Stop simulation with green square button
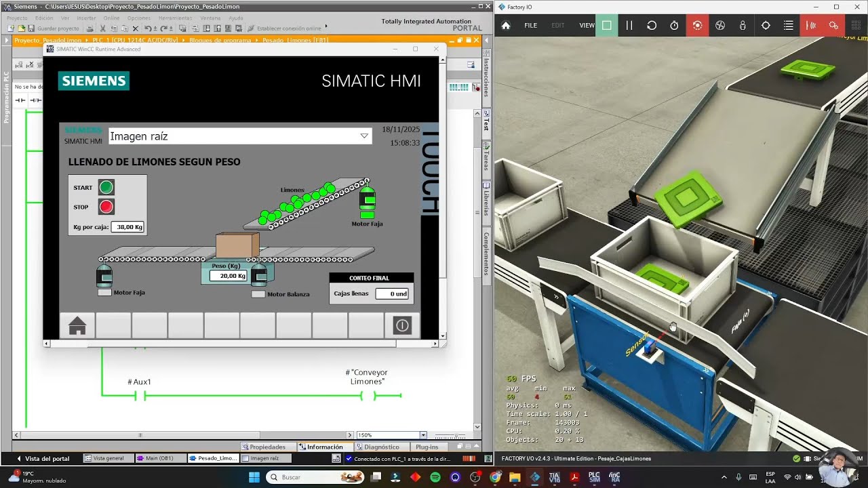The image size is (868, 488). point(606,25)
